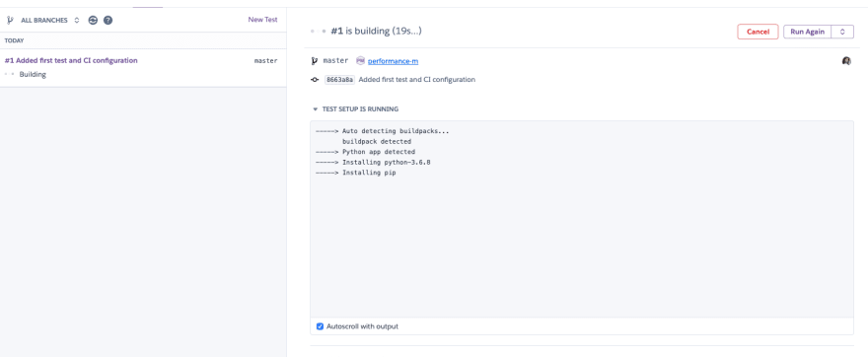
Task: Open the help question mark icon
Action: [x=108, y=20]
